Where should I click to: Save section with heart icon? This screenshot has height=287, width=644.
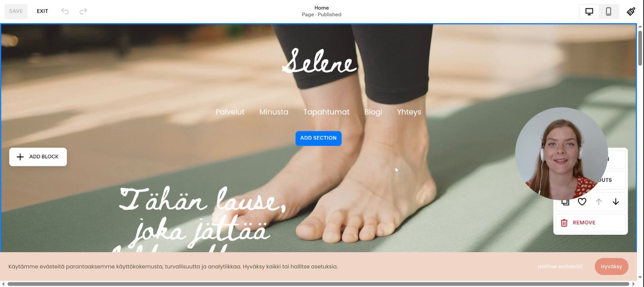(x=582, y=202)
